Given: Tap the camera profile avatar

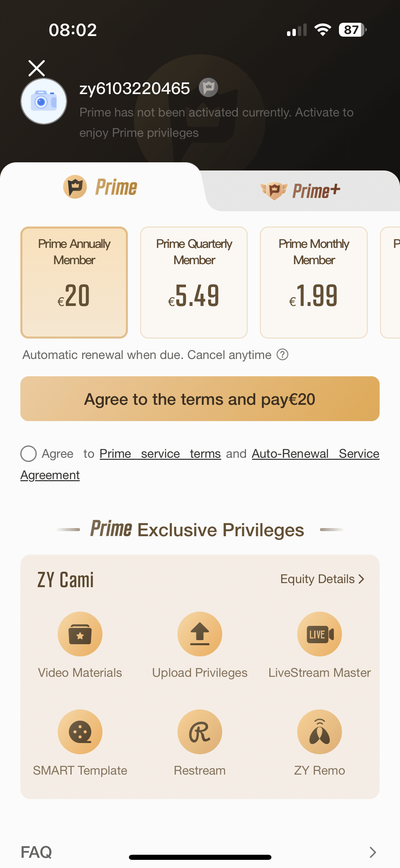Looking at the screenshot, I should click(44, 101).
